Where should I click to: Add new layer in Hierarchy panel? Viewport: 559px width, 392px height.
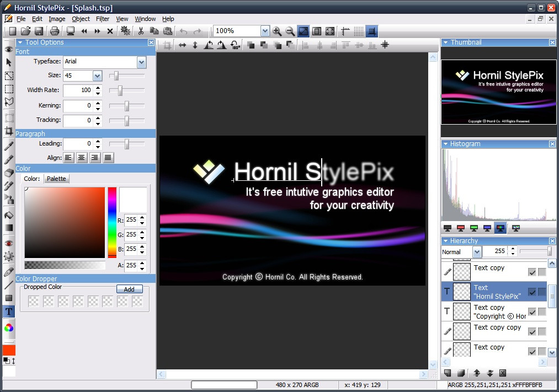(448, 373)
